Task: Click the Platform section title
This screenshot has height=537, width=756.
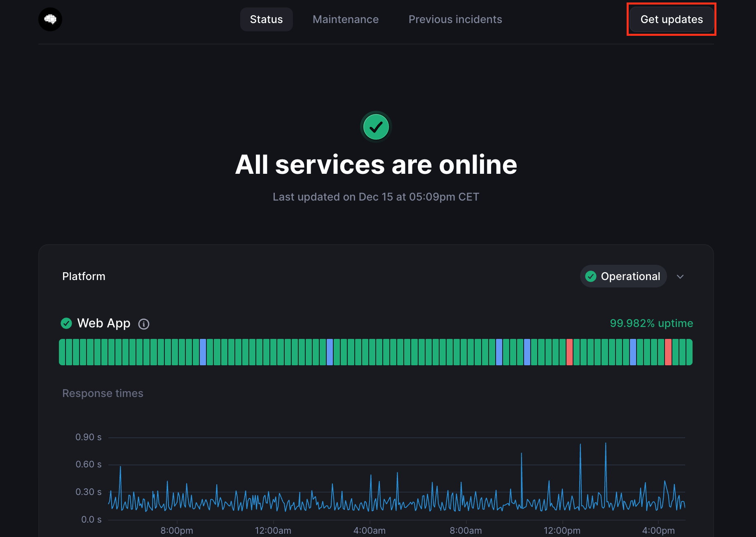Action: 84,276
